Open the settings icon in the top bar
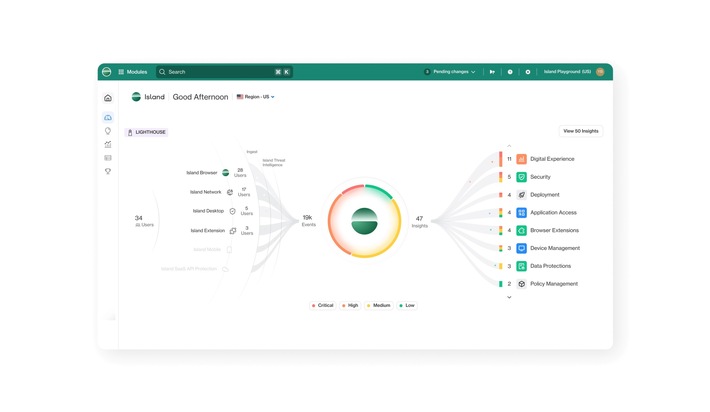 528,72
